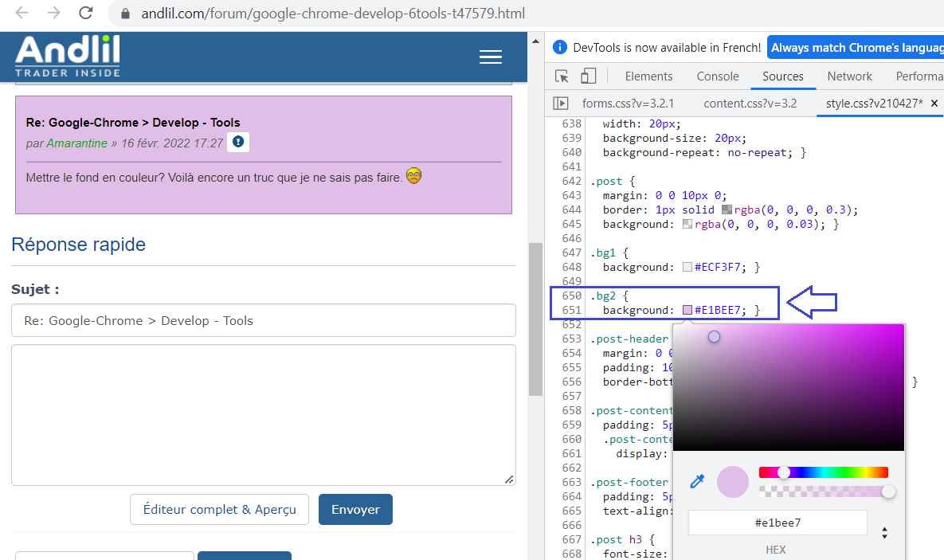Click the rgba(0,0,0,0.03) background swatch
The height and width of the screenshot is (560, 944).
pyautogui.click(x=687, y=224)
